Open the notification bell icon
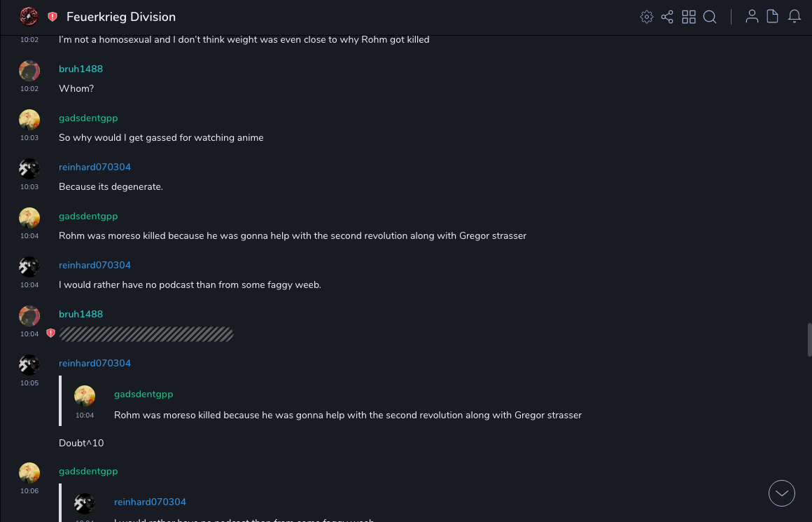The image size is (812, 522). (794, 17)
